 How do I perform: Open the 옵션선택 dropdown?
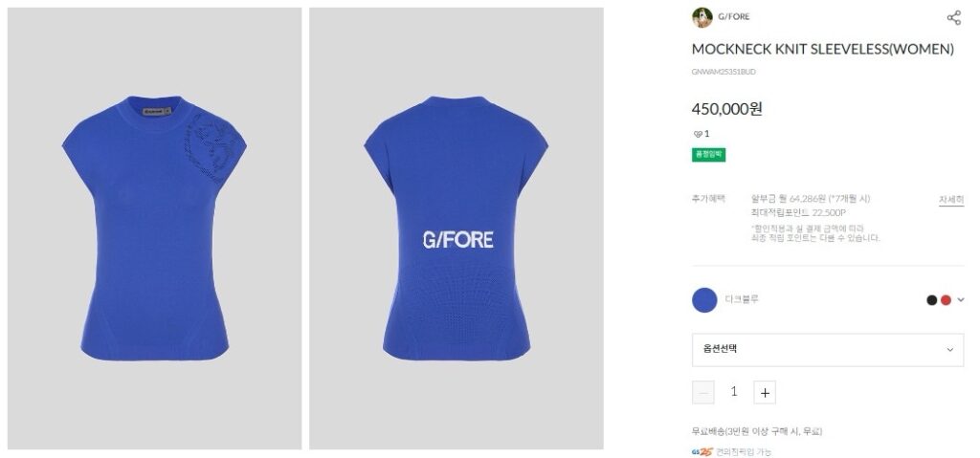click(828, 350)
